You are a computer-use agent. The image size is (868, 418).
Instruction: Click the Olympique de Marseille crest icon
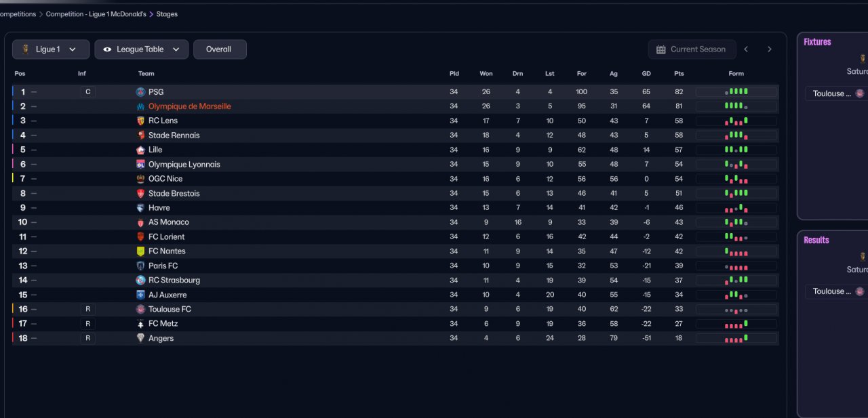(140, 106)
